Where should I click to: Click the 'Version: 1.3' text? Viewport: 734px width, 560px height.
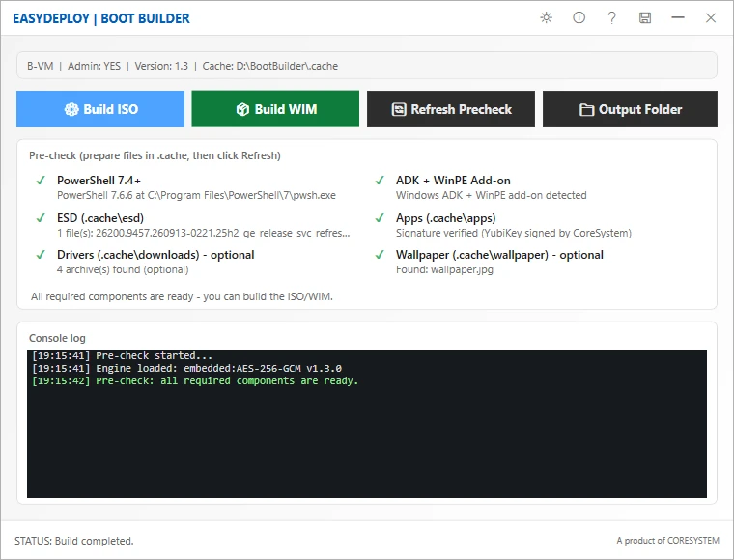(x=161, y=66)
